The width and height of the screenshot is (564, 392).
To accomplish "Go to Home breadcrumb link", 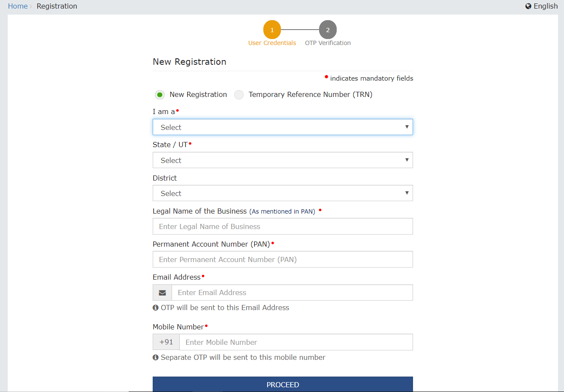I will (x=18, y=6).
